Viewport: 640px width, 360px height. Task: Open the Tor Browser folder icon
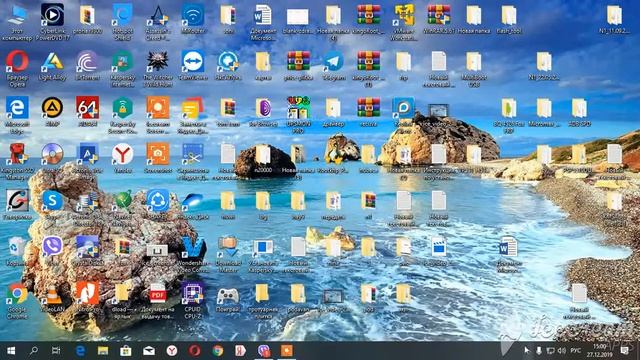[x=263, y=112]
